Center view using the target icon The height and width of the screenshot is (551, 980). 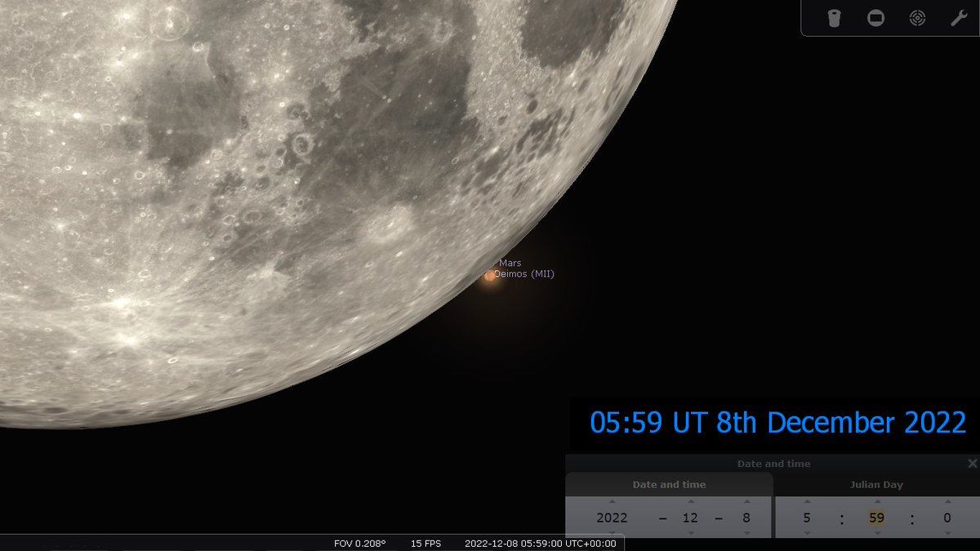point(916,17)
